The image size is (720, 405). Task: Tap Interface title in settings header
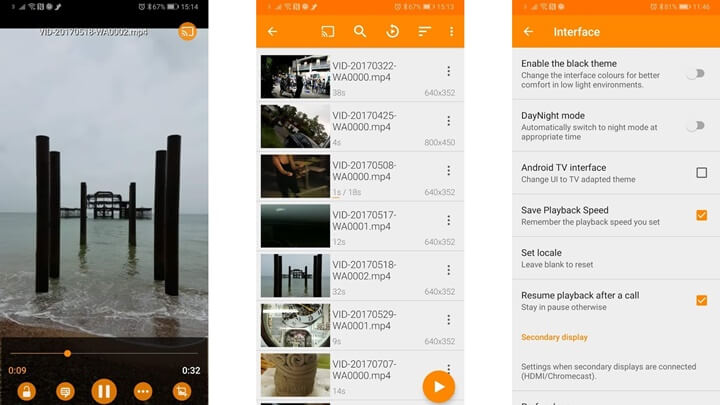point(576,32)
